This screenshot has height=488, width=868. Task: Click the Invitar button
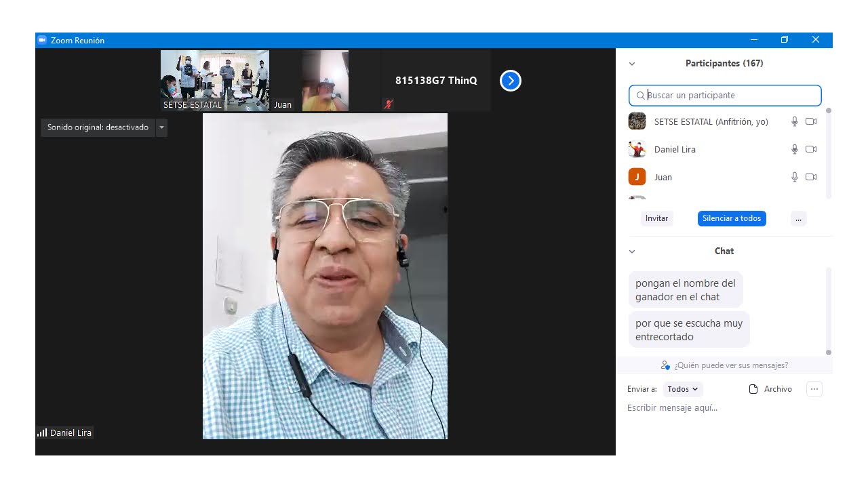point(656,218)
